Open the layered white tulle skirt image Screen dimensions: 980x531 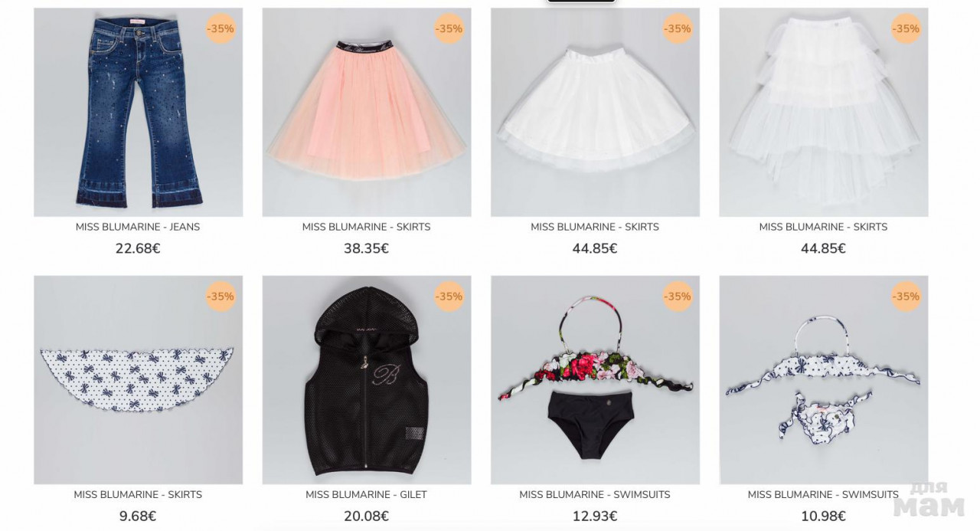[824, 112]
